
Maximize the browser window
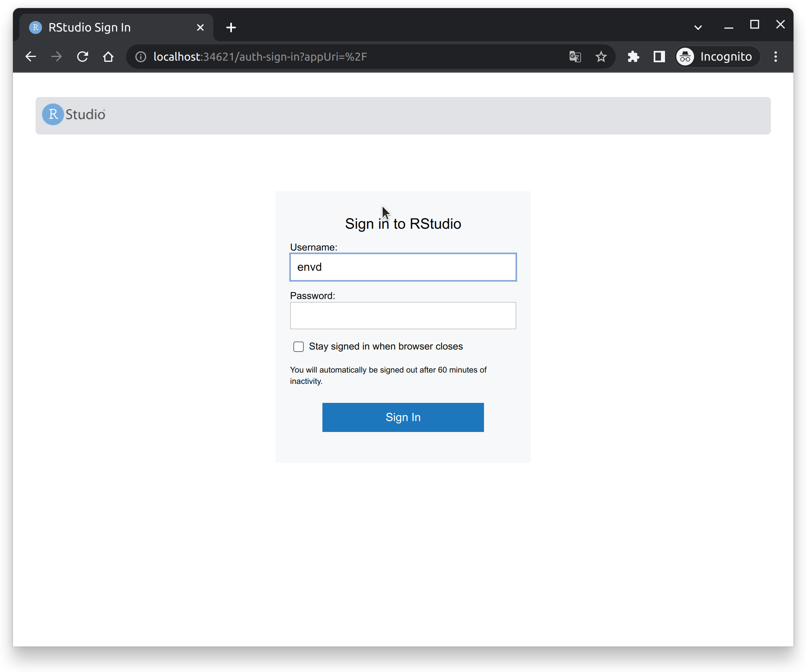tap(755, 25)
